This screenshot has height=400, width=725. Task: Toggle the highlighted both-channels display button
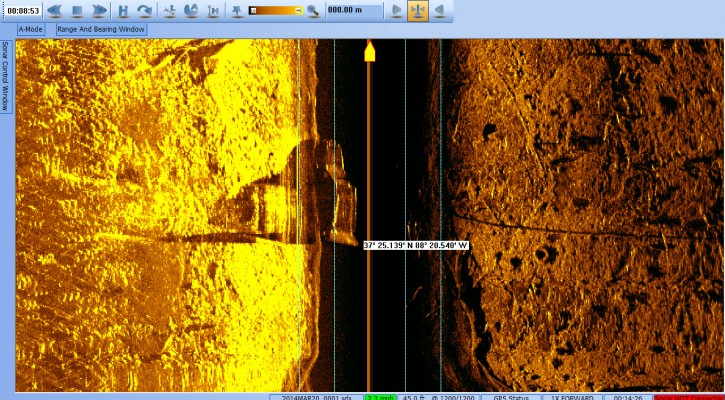[x=418, y=11]
